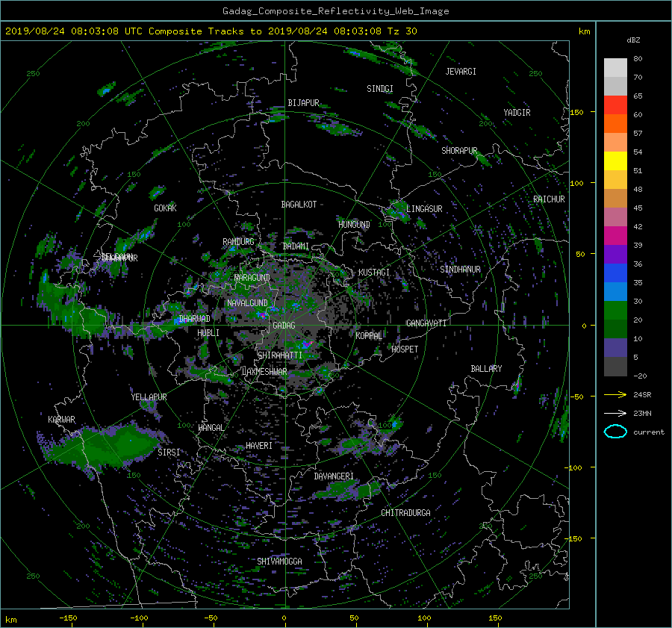Image resolution: width=672 pixels, height=628 pixels.
Task: Click the CHITRADURGA city label
Action: (x=405, y=513)
